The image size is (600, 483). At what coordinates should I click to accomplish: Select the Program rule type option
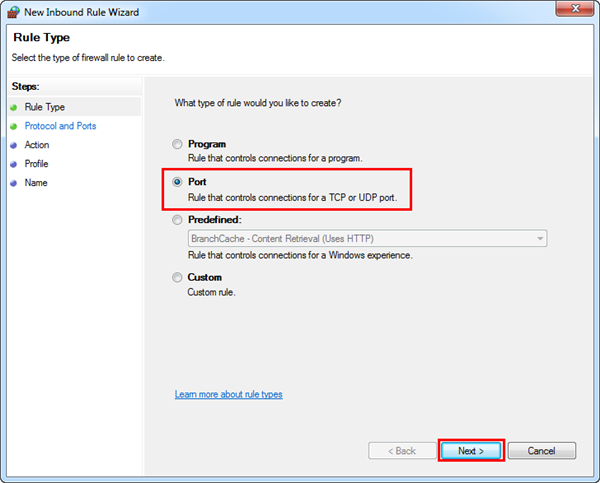coord(178,144)
